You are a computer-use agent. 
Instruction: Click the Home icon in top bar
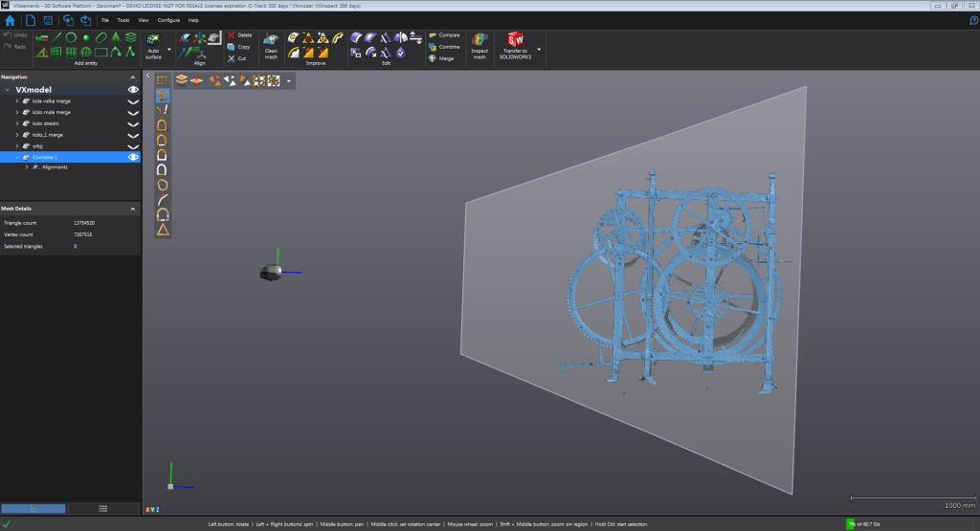[11, 19]
